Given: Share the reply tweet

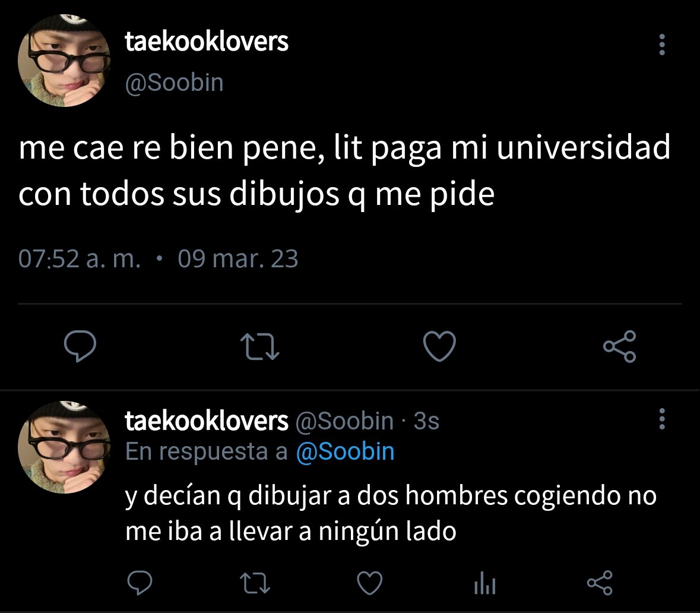Looking at the screenshot, I should [x=600, y=583].
